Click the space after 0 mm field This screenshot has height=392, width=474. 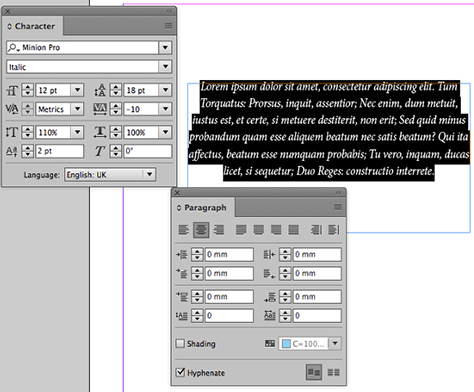[317, 296]
